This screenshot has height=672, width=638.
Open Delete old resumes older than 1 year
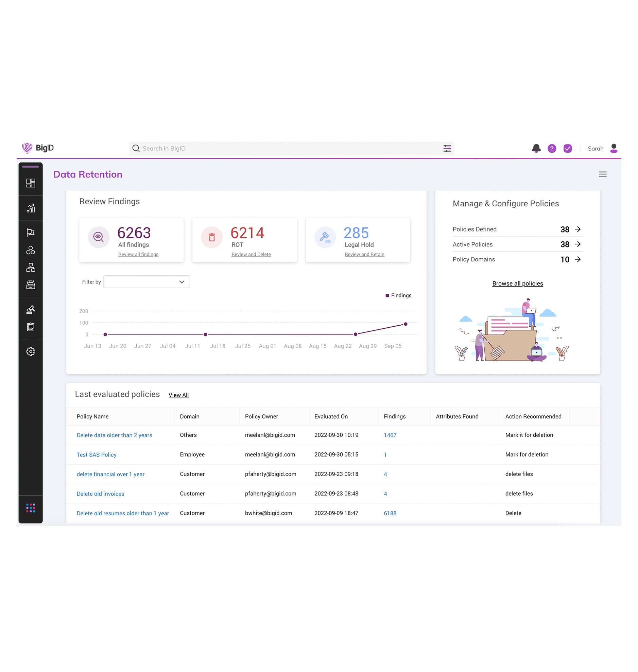pos(123,514)
